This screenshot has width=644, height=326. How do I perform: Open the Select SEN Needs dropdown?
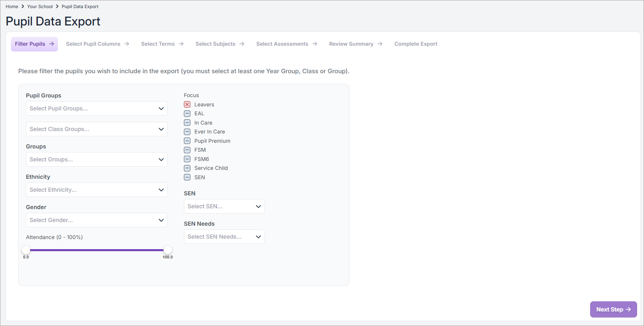[x=224, y=237]
